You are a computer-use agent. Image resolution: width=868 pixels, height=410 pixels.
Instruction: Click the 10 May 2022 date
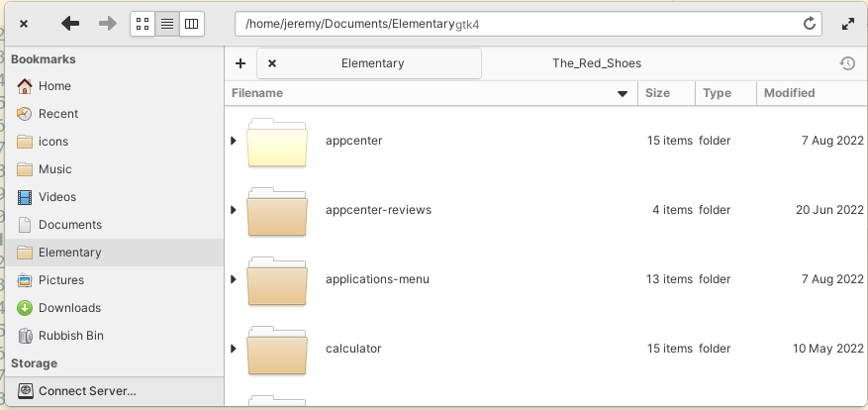[x=828, y=349]
